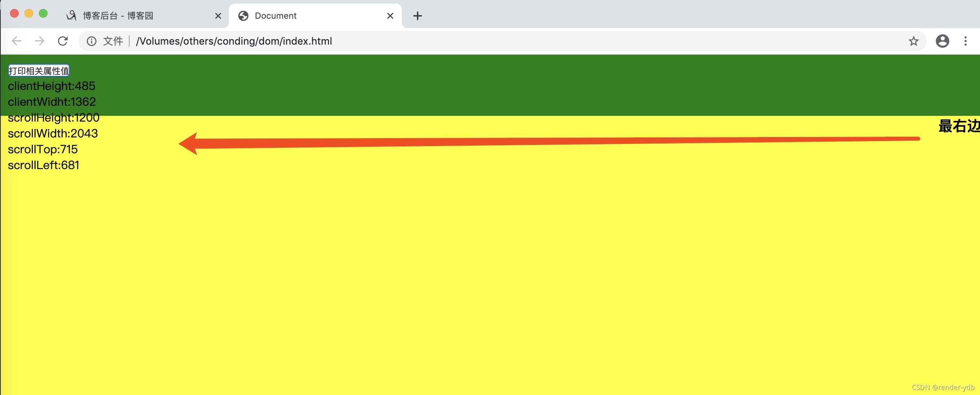This screenshot has width=980, height=395.
Task: Click the 文件 page info icon in address bar
Action: [x=92, y=41]
